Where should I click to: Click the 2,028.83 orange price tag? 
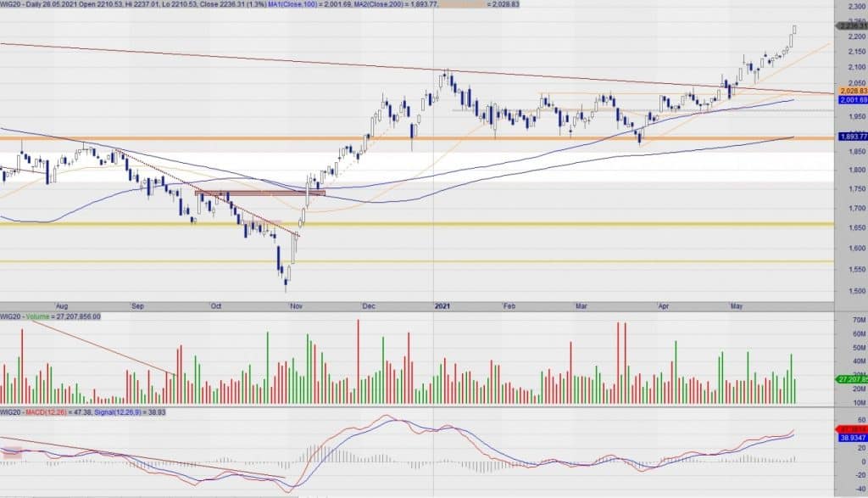[x=851, y=91]
